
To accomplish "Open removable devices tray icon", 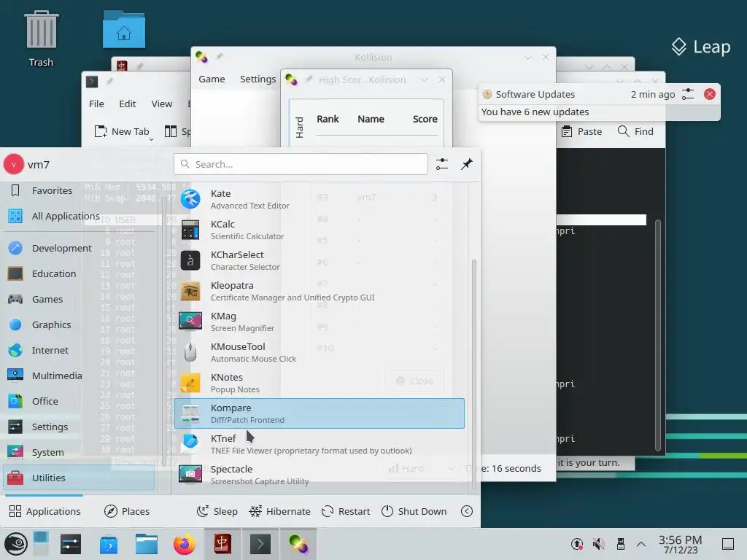I will click(x=620, y=544).
